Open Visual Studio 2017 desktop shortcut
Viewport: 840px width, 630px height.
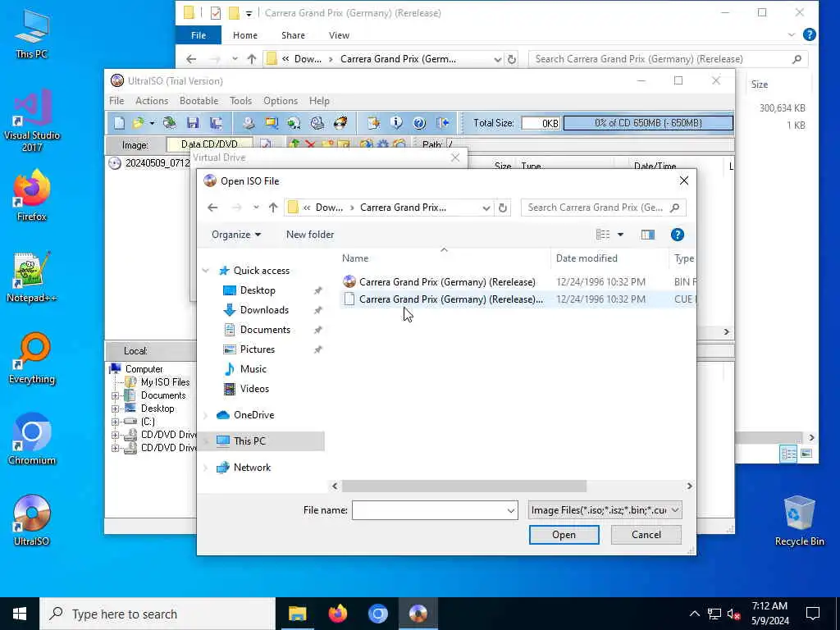[32, 120]
